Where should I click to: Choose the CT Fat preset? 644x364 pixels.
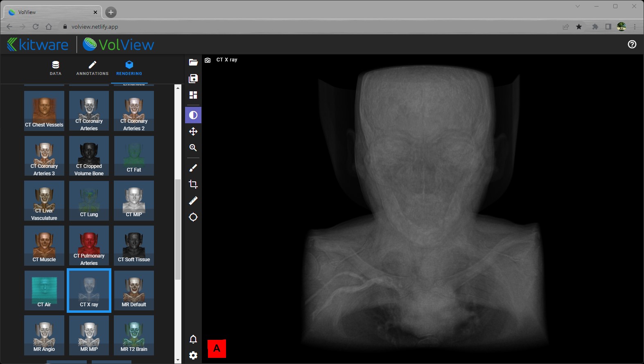(134, 156)
